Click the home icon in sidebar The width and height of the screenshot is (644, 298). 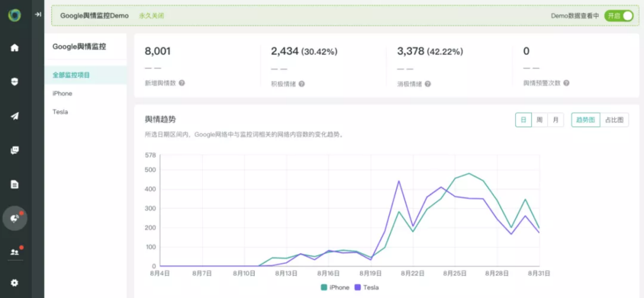pyautogui.click(x=15, y=48)
